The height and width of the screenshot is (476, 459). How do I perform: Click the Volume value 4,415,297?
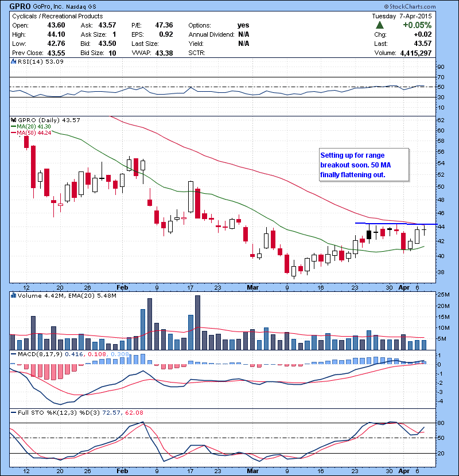pyautogui.click(x=416, y=53)
